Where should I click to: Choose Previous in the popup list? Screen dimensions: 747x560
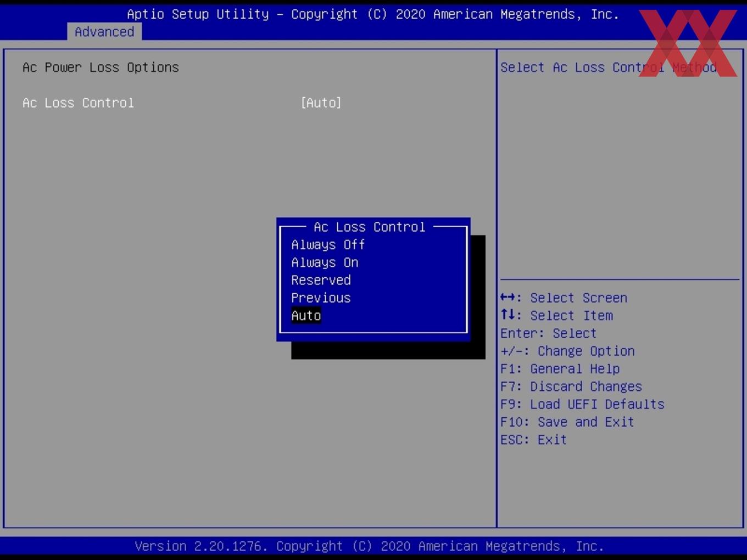coord(321,298)
